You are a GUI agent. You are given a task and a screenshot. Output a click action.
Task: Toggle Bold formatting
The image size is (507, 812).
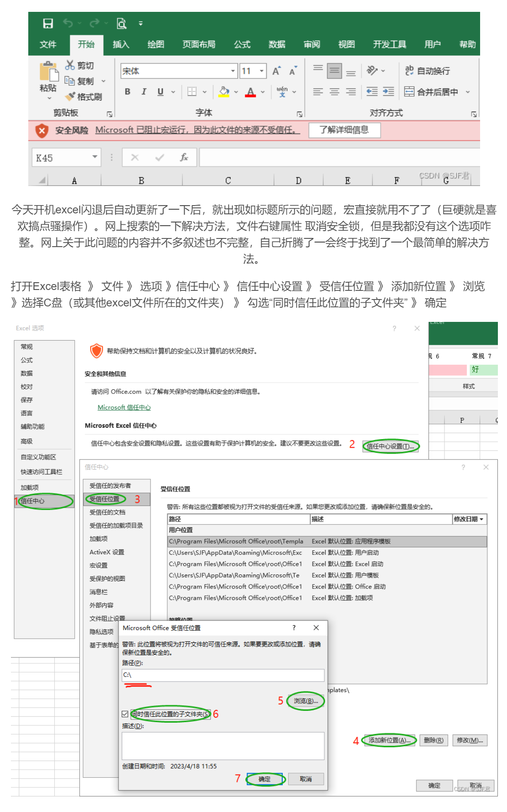[128, 92]
